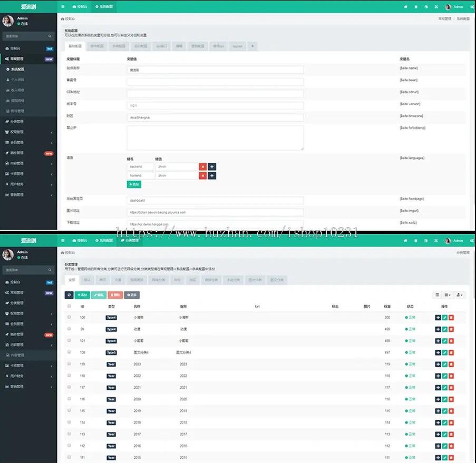This screenshot has width=476, height=463.
Task: Click the green 添加 button in the category toolbar
Action: (82, 295)
